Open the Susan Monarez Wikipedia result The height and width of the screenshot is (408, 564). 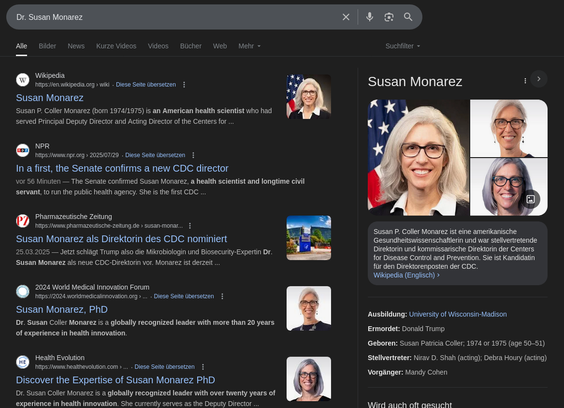[x=50, y=98]
